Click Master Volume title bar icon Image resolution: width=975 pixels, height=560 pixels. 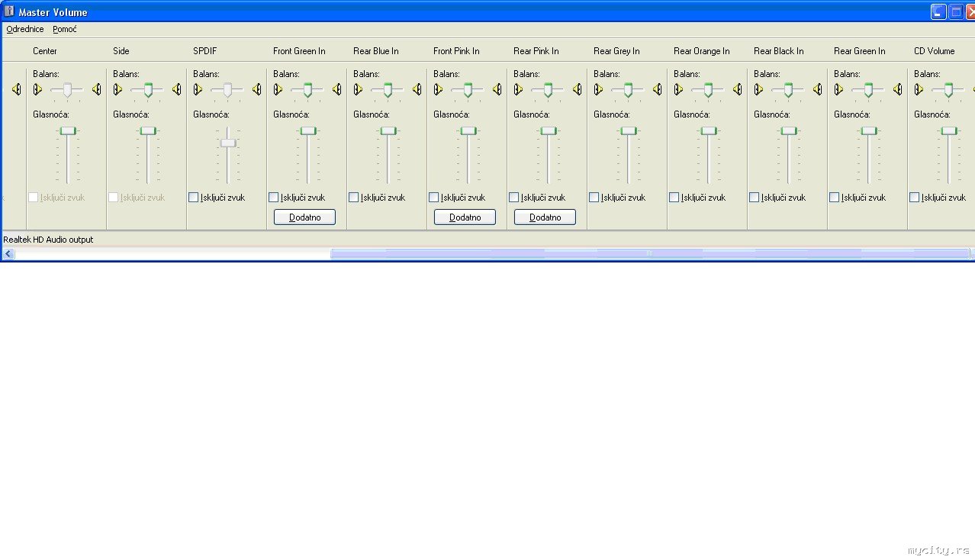(9, 11)
